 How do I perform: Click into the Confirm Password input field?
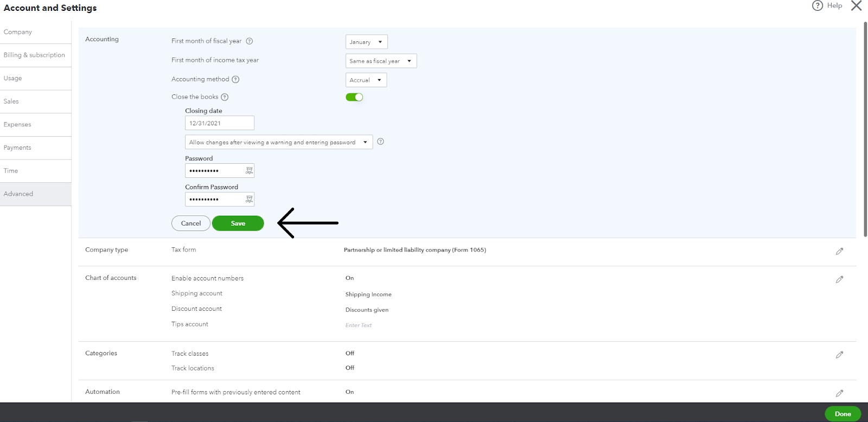pos(220,199)
